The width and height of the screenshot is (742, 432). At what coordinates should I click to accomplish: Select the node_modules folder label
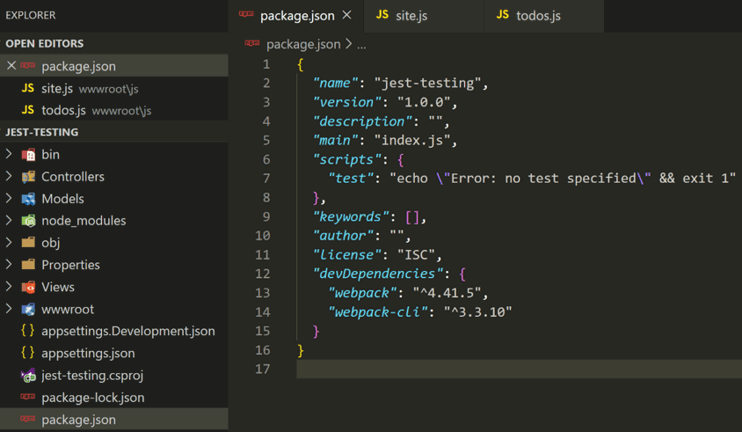[84, 220]
